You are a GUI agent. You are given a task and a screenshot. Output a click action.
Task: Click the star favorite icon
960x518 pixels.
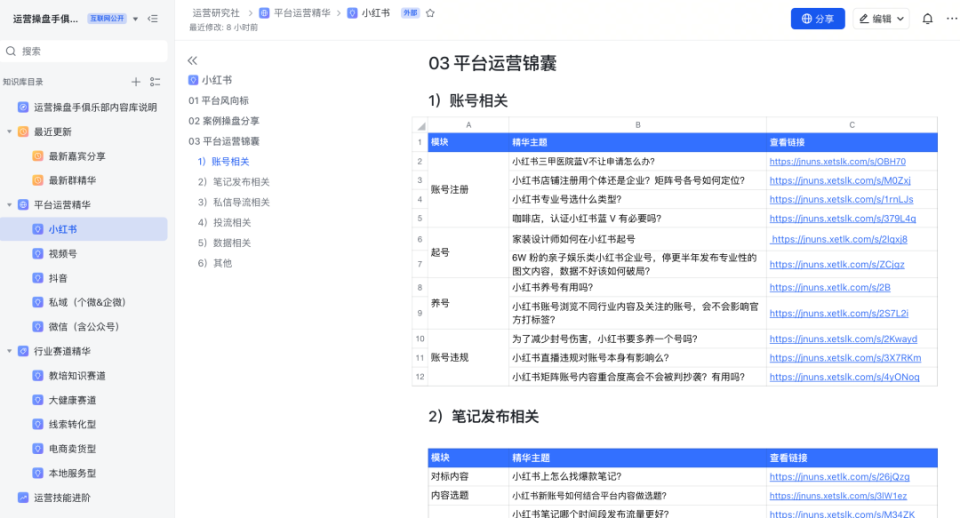coord(430,13)
